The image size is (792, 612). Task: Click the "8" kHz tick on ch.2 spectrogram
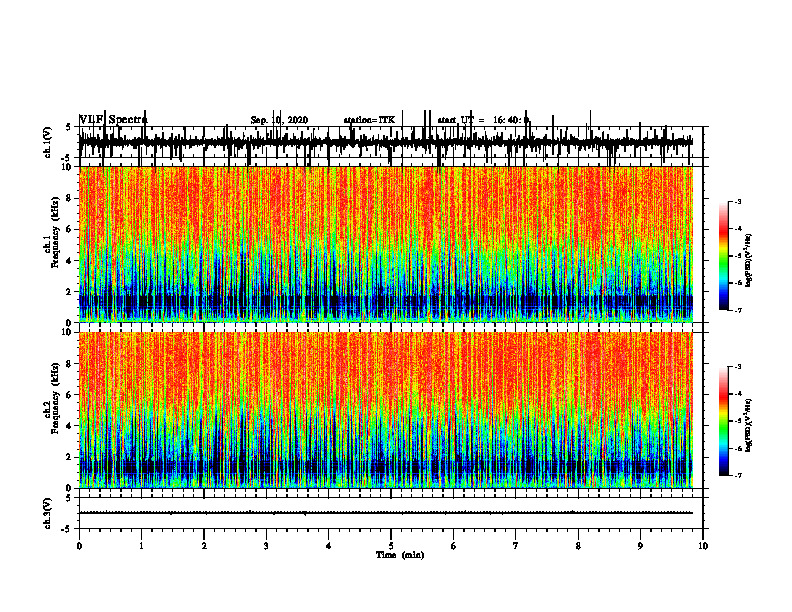(70, 364)
